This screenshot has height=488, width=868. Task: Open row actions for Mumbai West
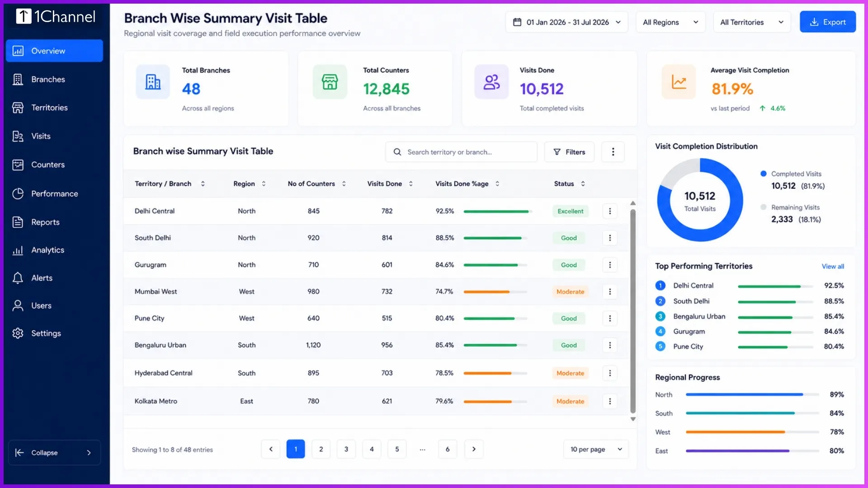[x=610, y=291]
